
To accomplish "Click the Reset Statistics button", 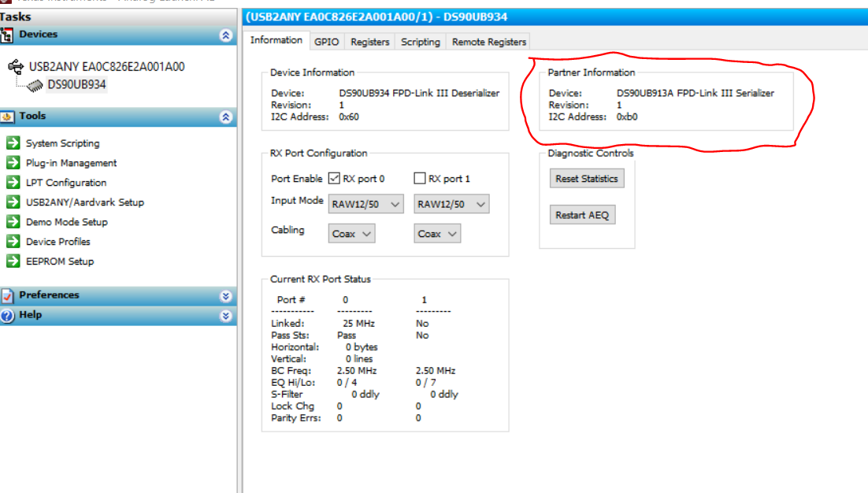I will tap(587, 179).
